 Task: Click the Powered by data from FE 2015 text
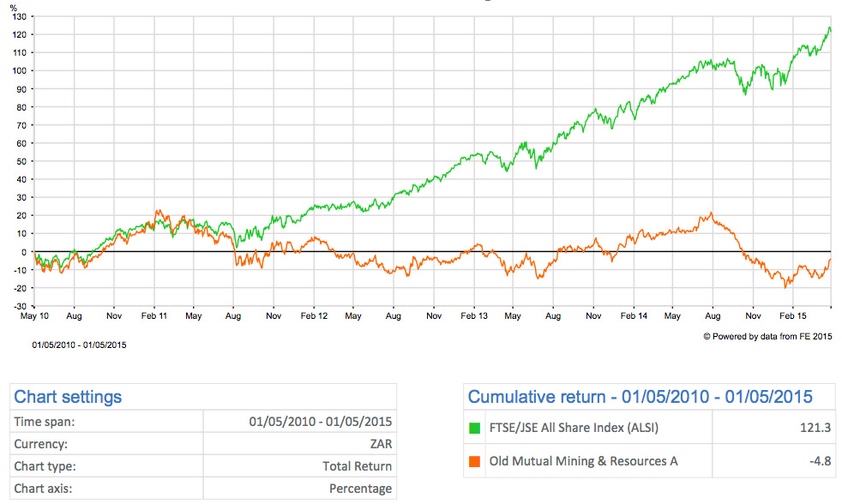(x=767, y=337)
